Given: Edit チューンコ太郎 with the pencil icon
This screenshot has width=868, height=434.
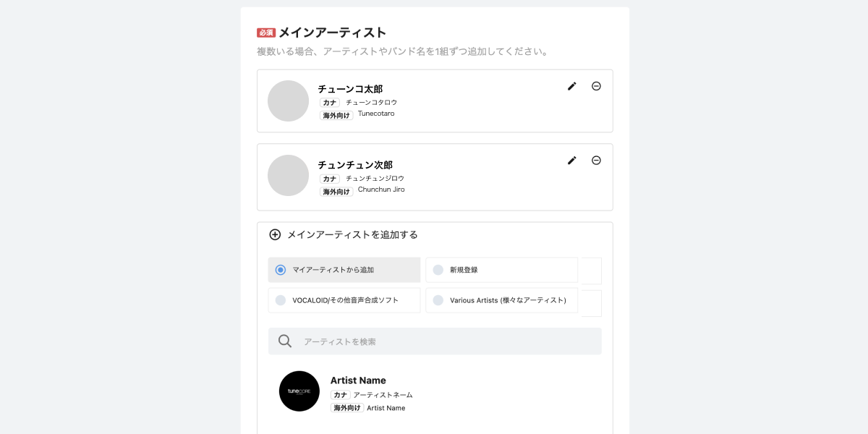Looking at the screenshot, I should coord(572,86).
